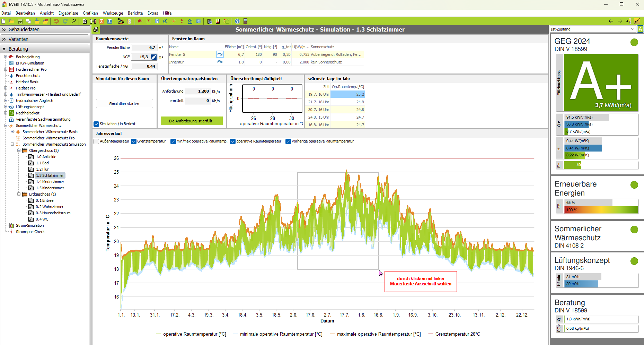Uncheck the Grenztemperatur checkbox
This screenshot has height=345, width=644.
(x=134, y=141)
